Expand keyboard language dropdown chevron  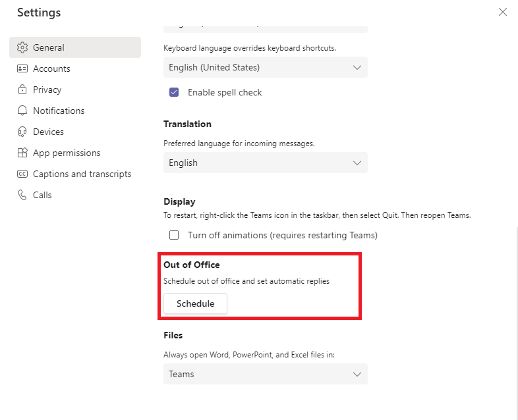(x=357, y=68)
